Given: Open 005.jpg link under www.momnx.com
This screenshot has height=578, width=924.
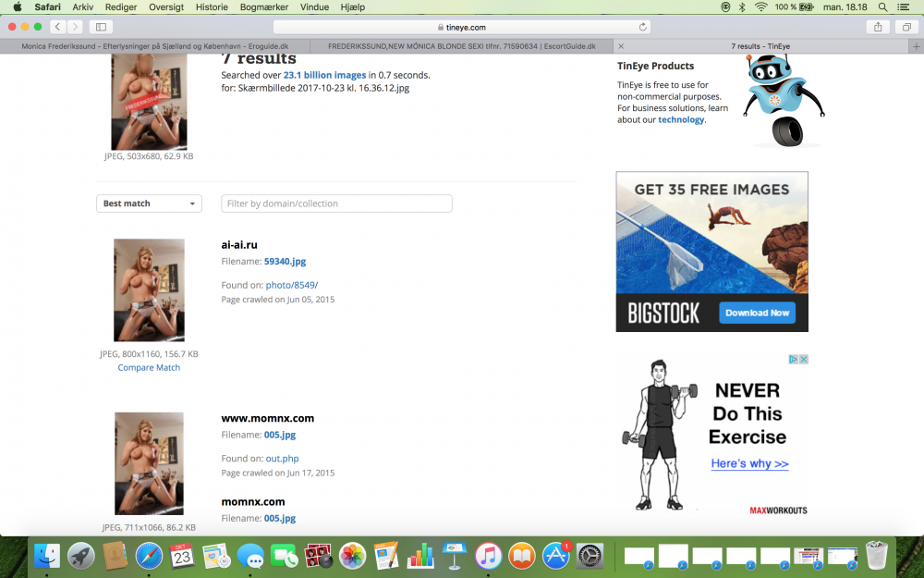Looking at the screenshot, I should pos(280,435).
